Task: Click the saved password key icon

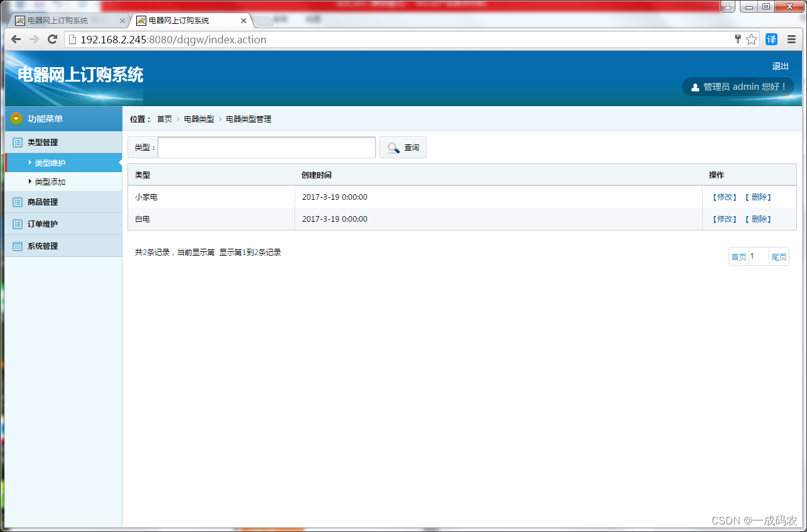Action: click(x=738, y=40)
